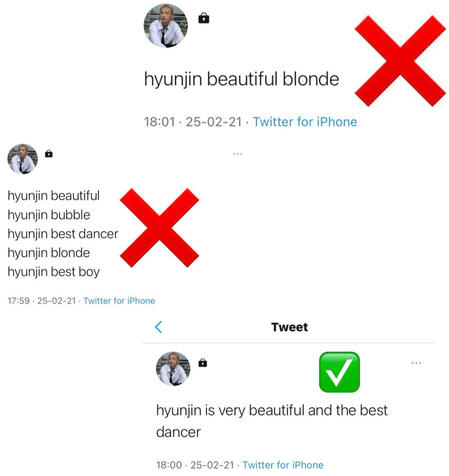
Task: Open the three-dot menu of middle tweet
Action: click(238, 154)
